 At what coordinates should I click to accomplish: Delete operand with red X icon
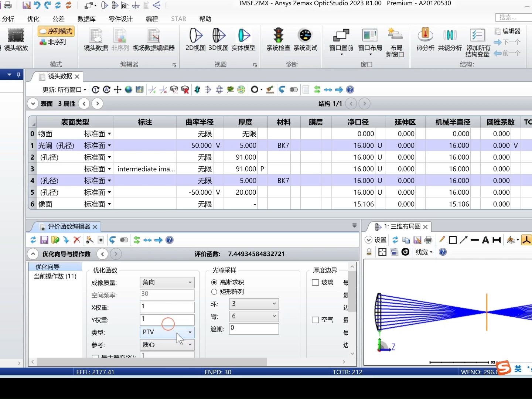pyautogui.click(x=77, y=240)
